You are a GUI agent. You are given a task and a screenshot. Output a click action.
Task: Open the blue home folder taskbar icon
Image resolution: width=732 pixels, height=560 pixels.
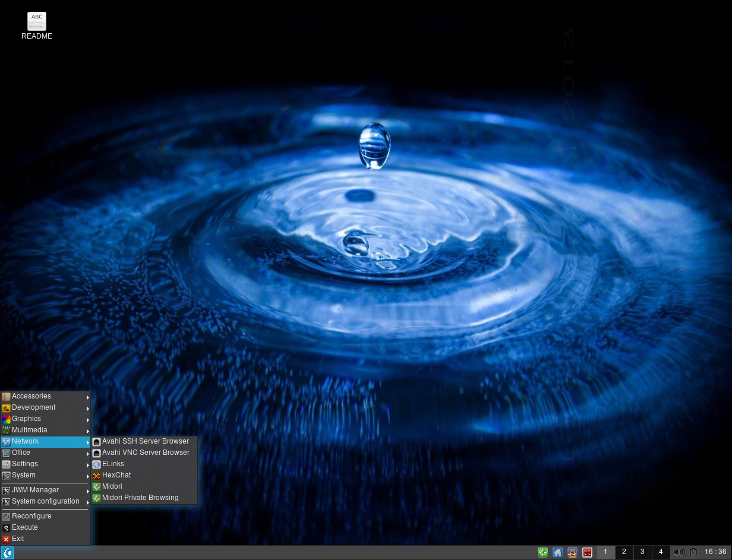(557, 552)
